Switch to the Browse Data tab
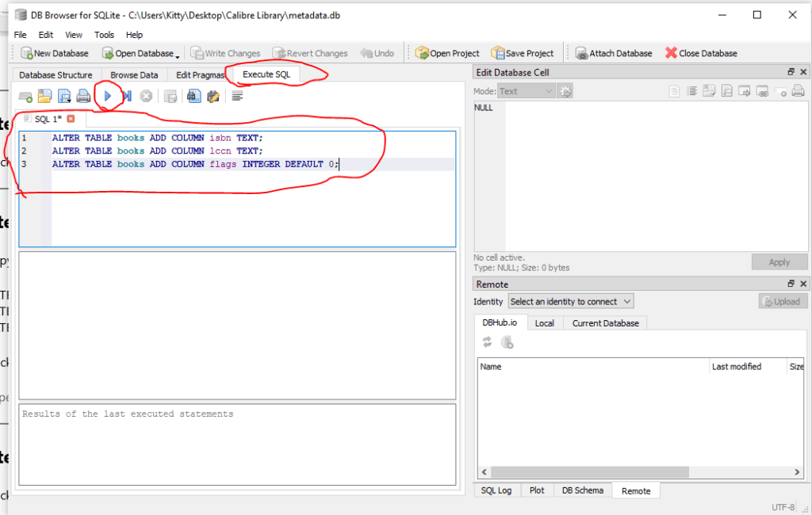 pyautogui.click(x=134, y=74)
